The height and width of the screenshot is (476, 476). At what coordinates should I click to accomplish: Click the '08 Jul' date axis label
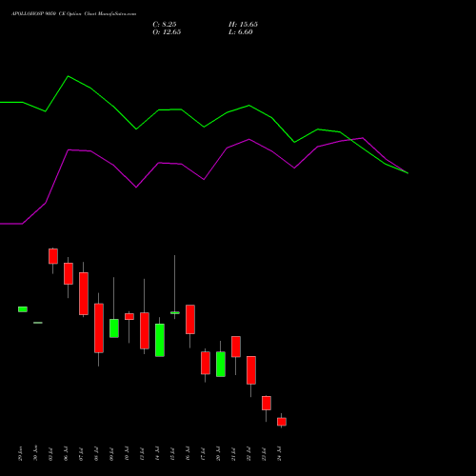[96, 453]
